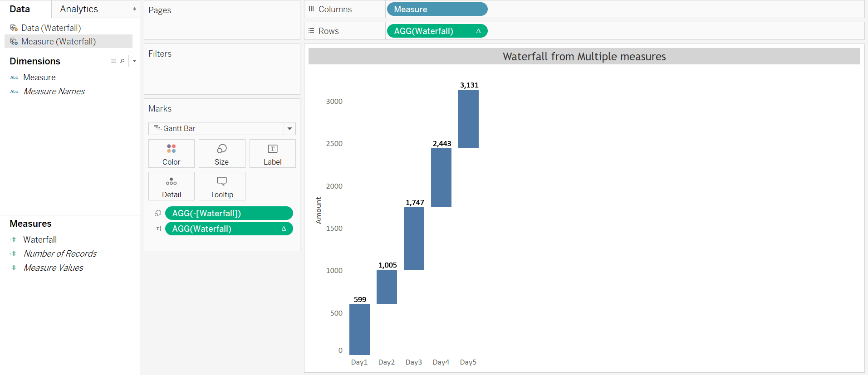This screenshot has height=375, width=868.
Task: Open the Label marks card
Action: [272, 154]
